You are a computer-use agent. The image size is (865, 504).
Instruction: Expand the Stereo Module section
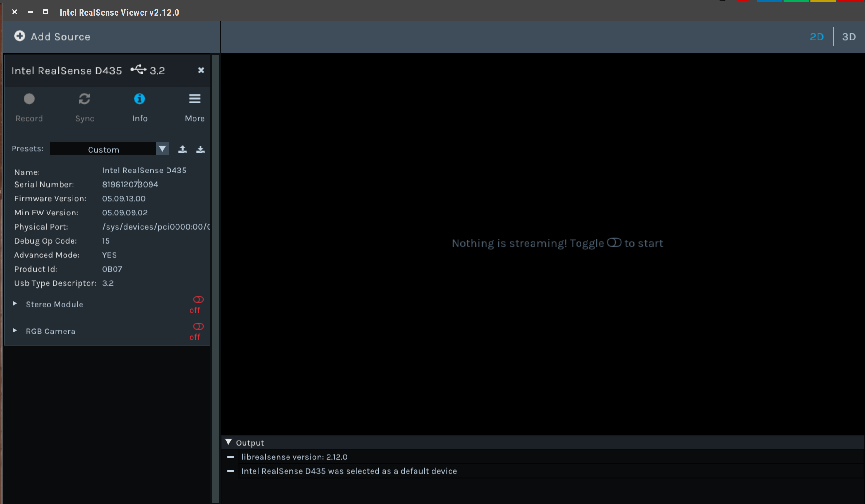coord(15,304)
